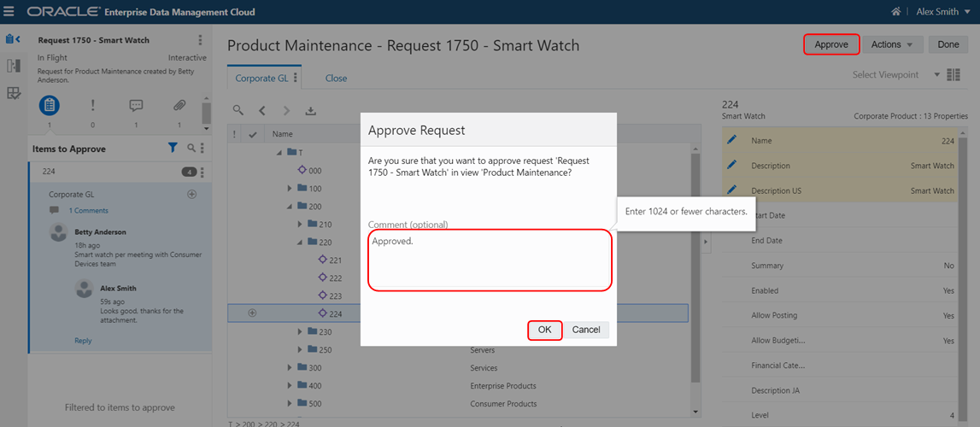Click the Name column header
The width and height of the screenshot is (980, 427).
(283, 133)
